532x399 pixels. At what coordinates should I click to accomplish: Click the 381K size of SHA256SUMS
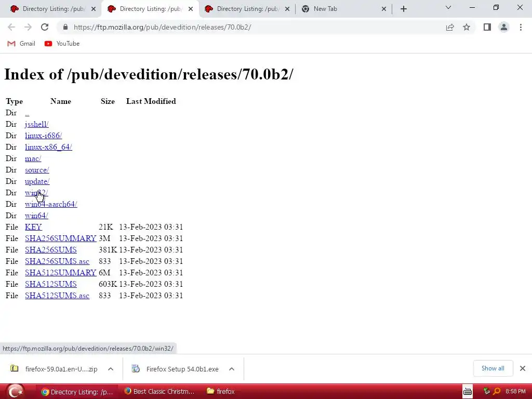[x=108, y=250]
